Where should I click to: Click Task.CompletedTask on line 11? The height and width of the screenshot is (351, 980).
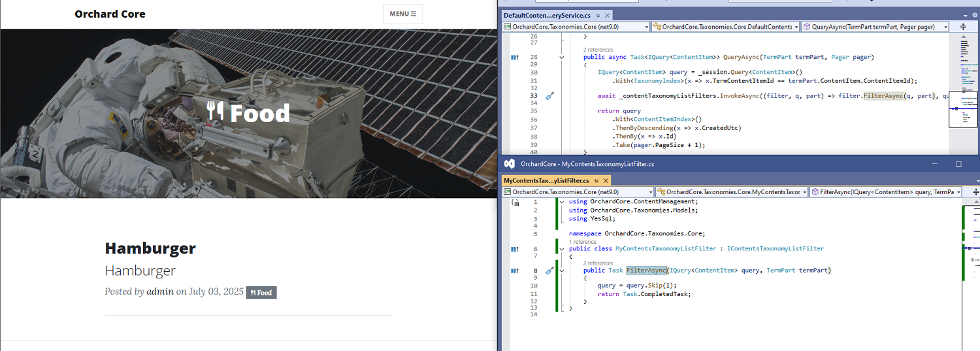657,294
